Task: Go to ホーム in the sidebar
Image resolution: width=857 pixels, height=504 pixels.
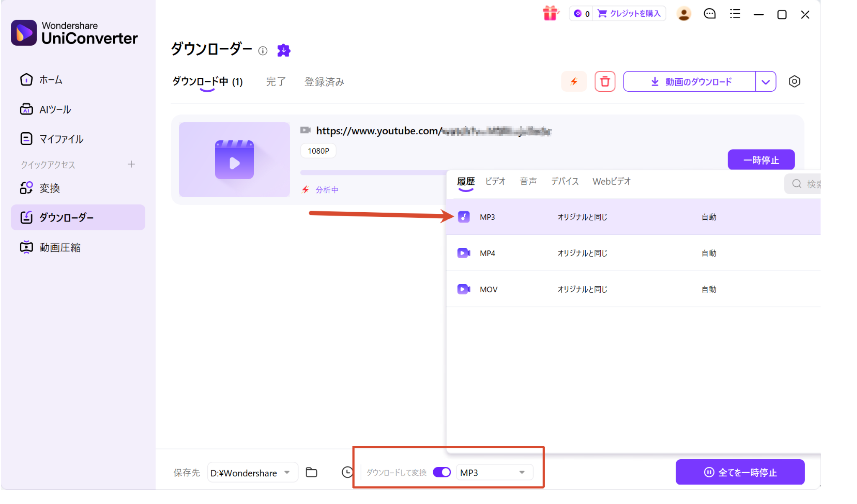Action: click(78, 80)
